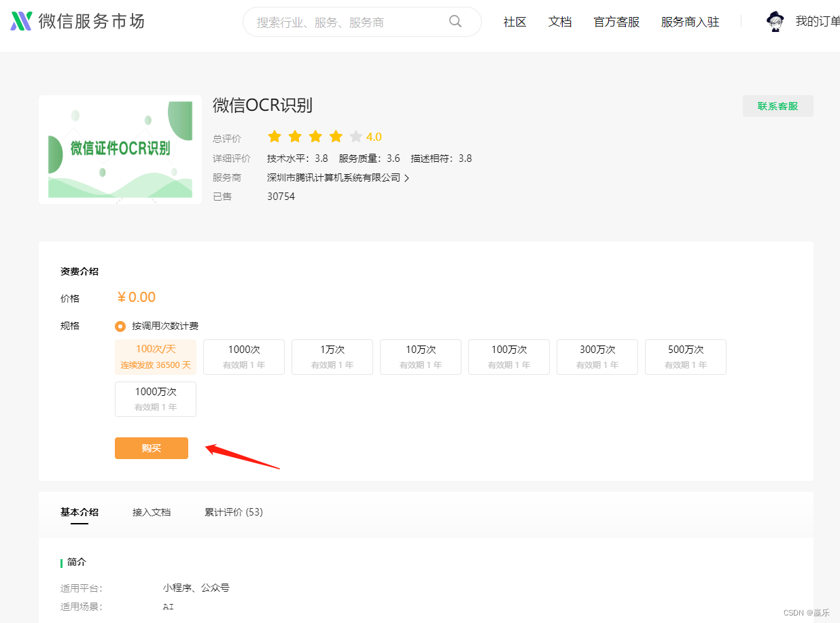Image resolution: width=840 pixels, height=623 pixels.
Task: Click the 描述相符：3.8 rating text
Action: click(441, 158)
